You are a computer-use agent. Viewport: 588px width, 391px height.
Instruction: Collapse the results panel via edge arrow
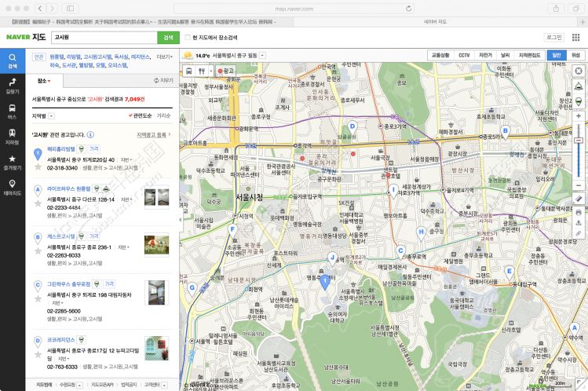[181, 220]
